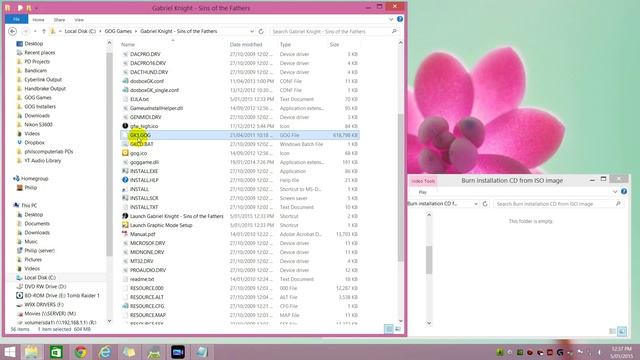Sort files by Date modified column

point(246,44)
